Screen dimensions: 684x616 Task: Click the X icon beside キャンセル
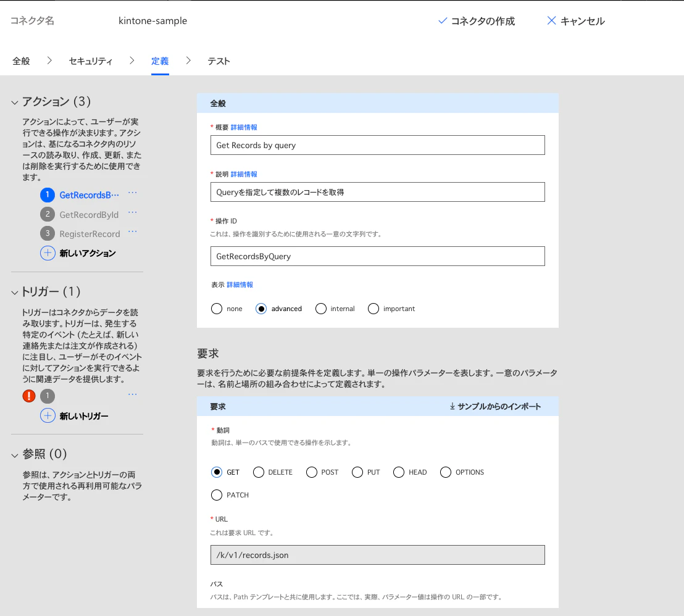551,20
